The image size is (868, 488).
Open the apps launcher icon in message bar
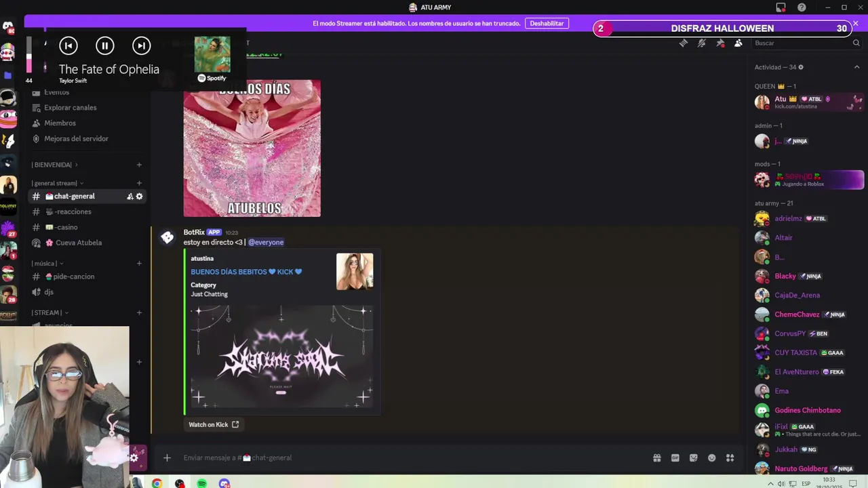730,458
